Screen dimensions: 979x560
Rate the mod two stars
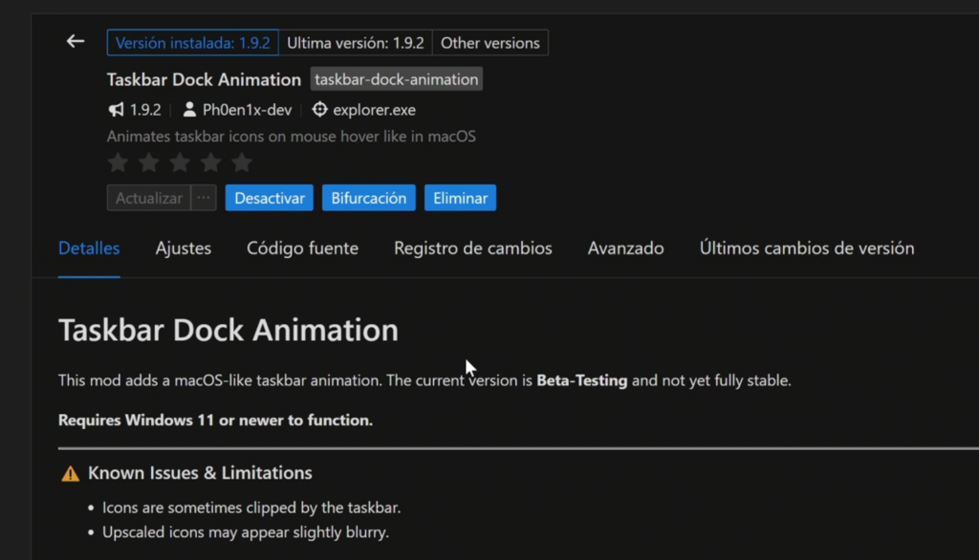coord(148,163)
